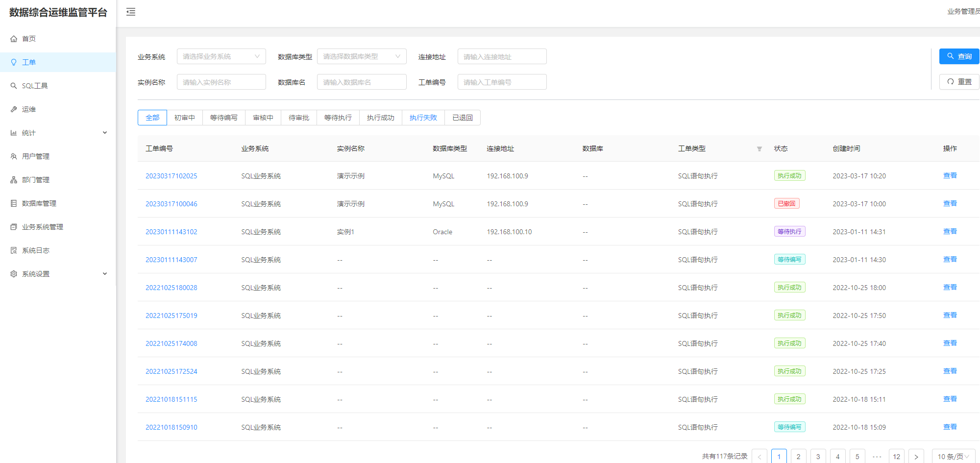980x463 pixels.
Task: Open work order 20230317100046 link
Action: tap(171, 204)
